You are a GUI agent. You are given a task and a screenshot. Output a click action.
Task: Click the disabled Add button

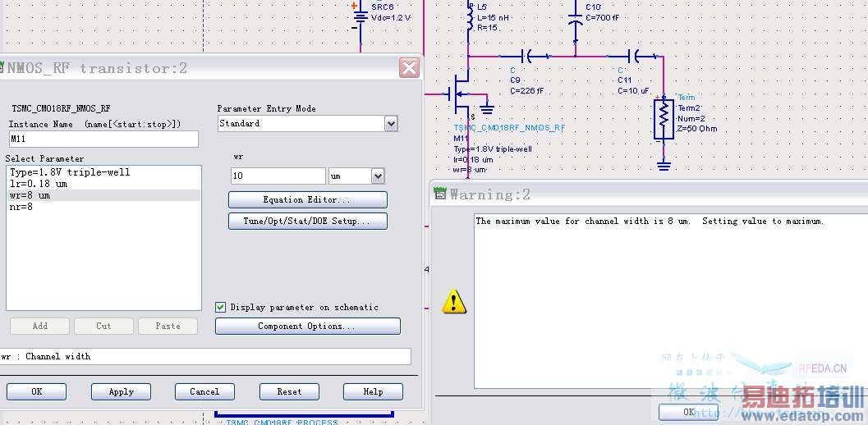40,326
